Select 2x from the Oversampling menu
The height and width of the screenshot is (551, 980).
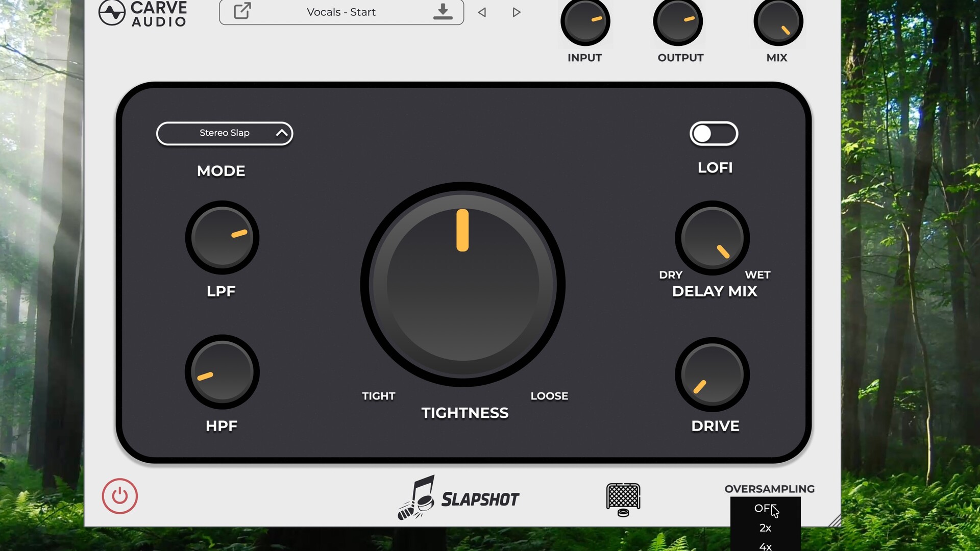pos(766,528)
